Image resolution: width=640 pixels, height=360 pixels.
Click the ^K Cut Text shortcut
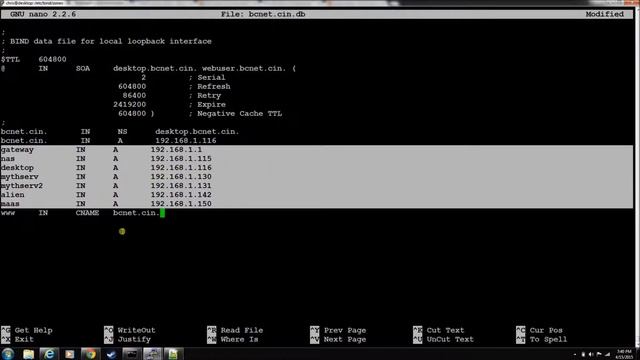[x=439, y=330]
